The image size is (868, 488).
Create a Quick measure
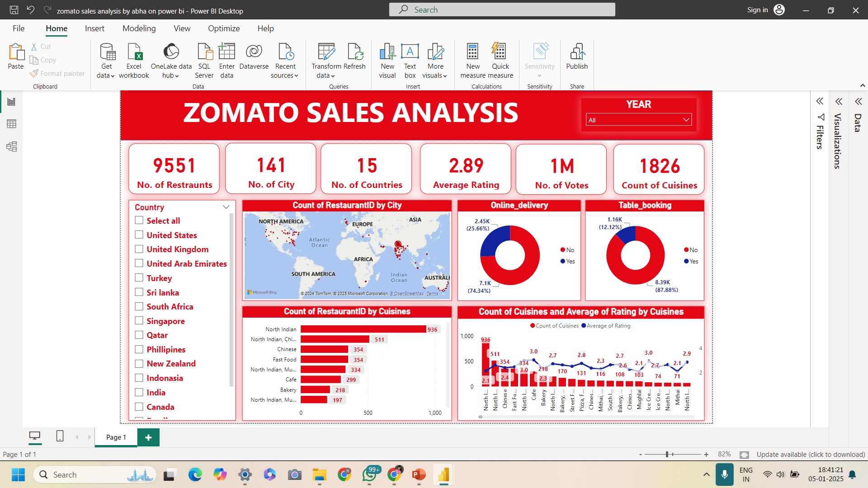(500, 61)
